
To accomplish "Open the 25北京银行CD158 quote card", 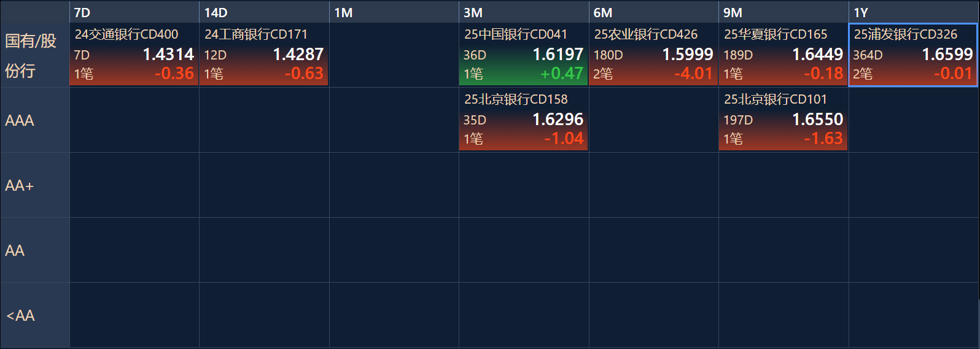I will (524, 120).
